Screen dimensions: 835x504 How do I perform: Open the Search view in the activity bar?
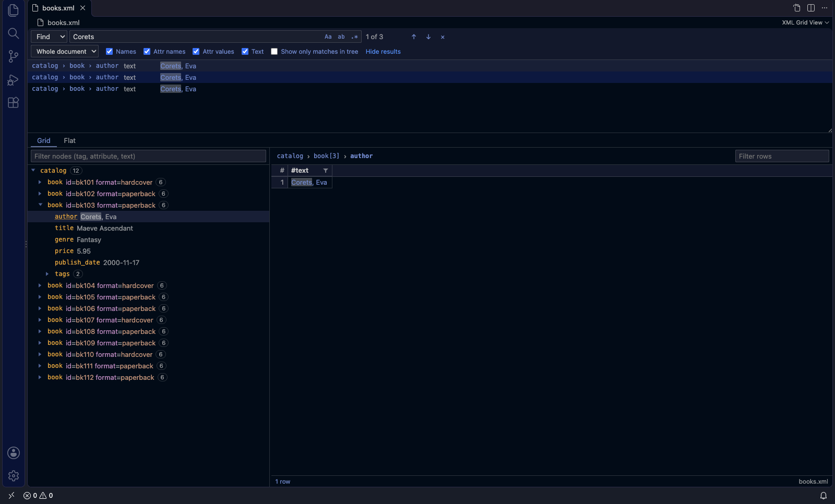pos(14,33)
